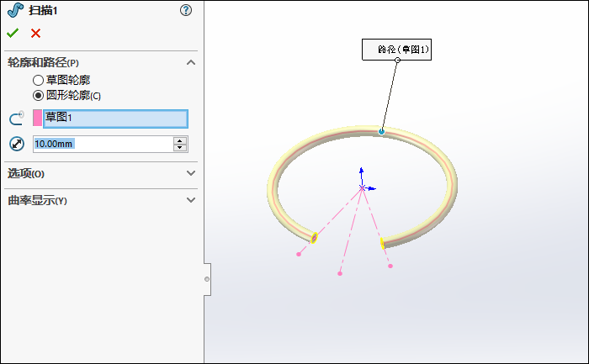
Task: Select the 草图轮廓 radio button
Action: (38, 81)
